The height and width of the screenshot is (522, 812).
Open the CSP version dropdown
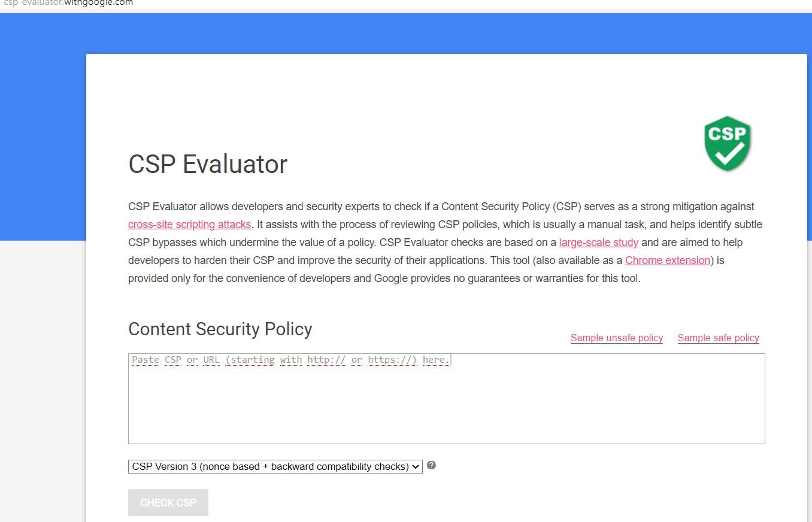click(275, 466)
